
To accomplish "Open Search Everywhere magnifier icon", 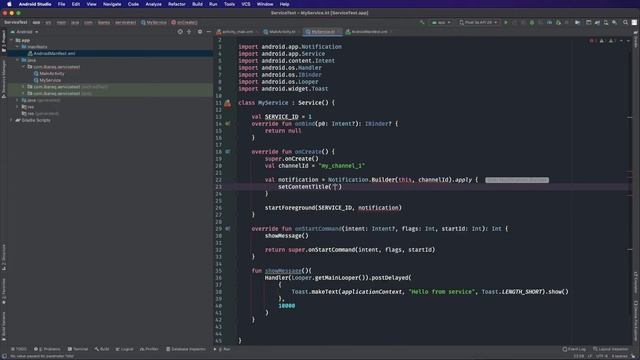I will [625, 22].
